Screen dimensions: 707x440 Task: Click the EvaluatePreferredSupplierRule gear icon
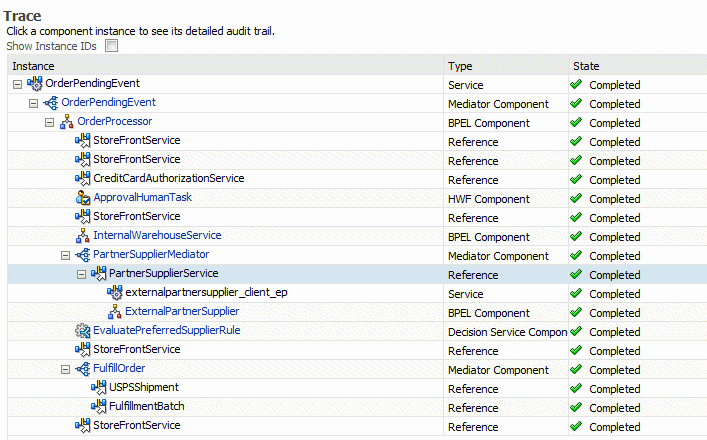83,330
